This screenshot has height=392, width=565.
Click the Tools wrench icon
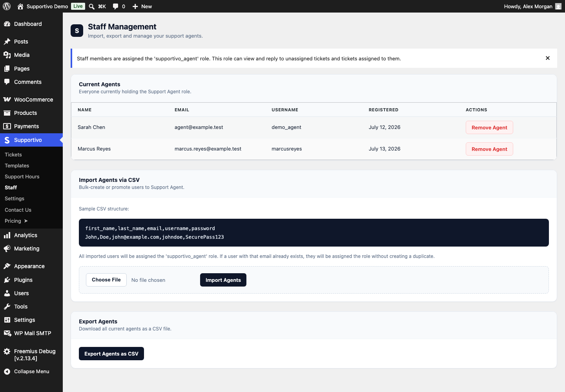tap(7, 307)
